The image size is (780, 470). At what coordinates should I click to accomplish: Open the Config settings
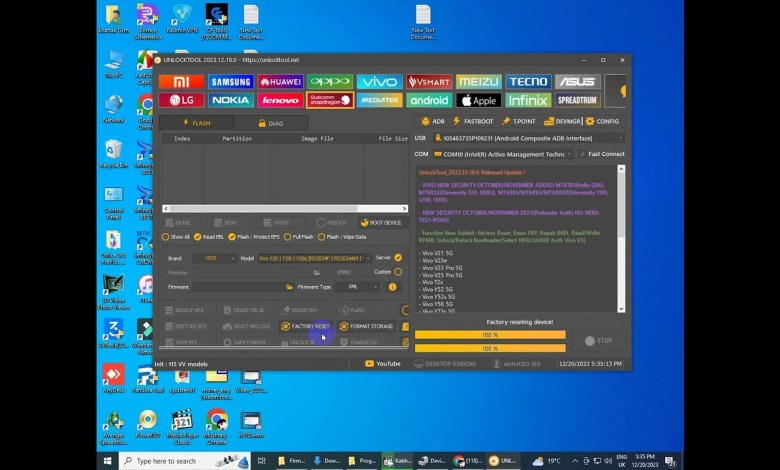pyautogui.click(x=603, y=121)
